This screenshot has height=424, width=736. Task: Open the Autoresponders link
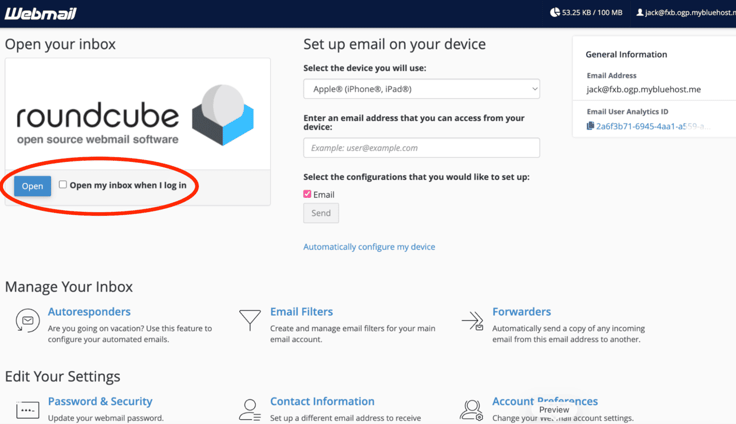pyautogui.click(x=89, y=311)
